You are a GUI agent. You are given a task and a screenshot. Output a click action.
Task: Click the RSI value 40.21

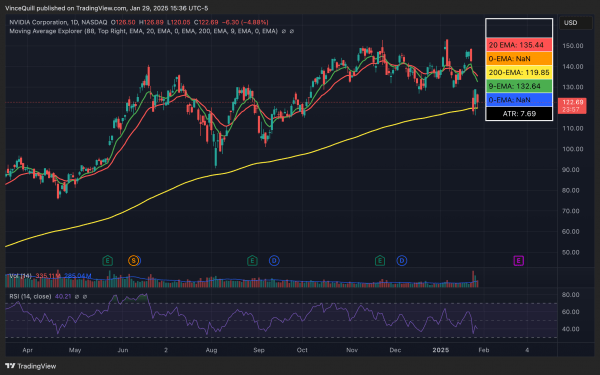(63, 297)
